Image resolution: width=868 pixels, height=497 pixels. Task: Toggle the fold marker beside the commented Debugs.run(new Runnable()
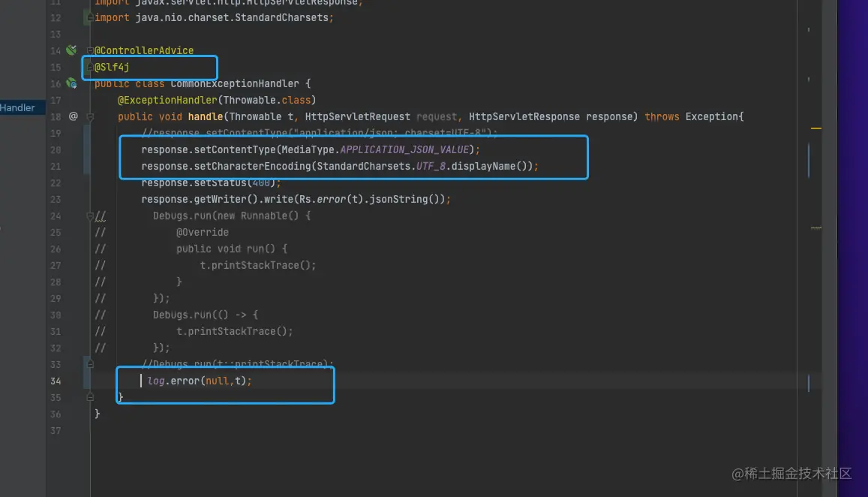[90, 215]
